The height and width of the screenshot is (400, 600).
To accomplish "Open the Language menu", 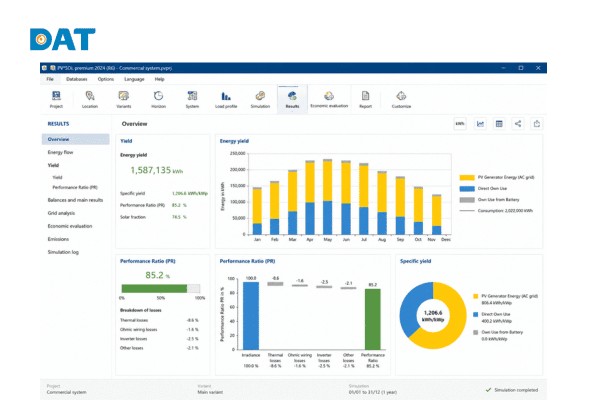I will click(134, 79).
